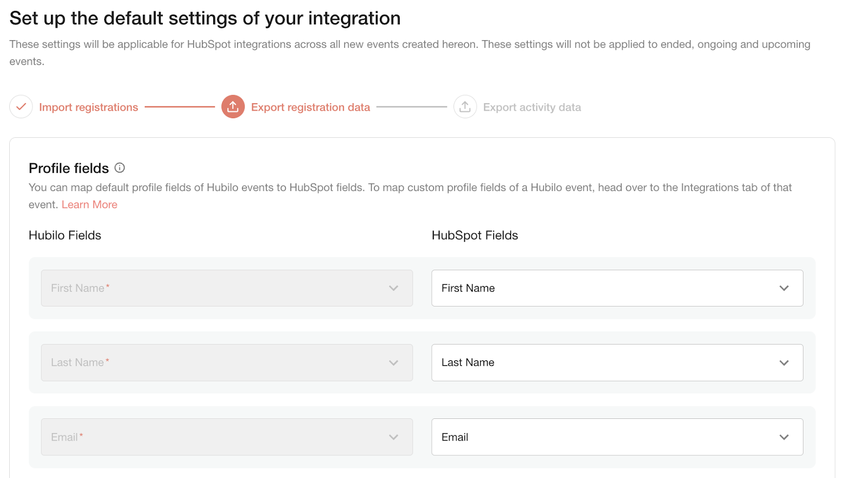Open the HubSpot Last Name dropdown
Screen dimensions: 868x478
coord(617,362)
